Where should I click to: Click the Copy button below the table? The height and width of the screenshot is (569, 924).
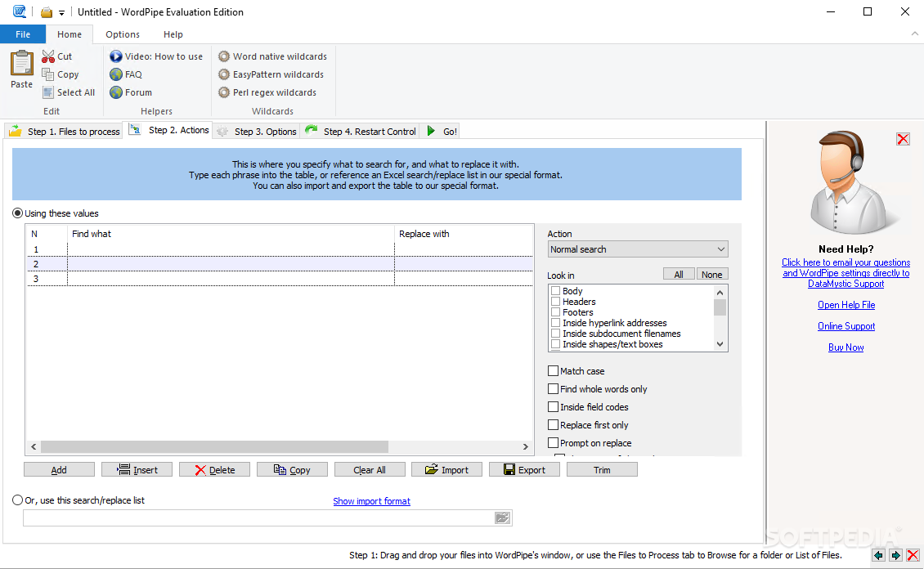point(292,469)
